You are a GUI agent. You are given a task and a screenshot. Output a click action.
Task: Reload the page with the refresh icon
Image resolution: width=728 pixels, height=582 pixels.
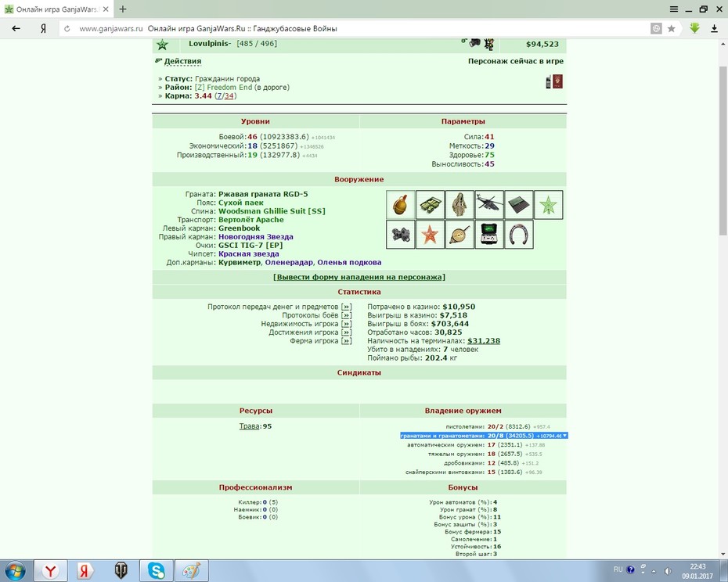(67, 29)
